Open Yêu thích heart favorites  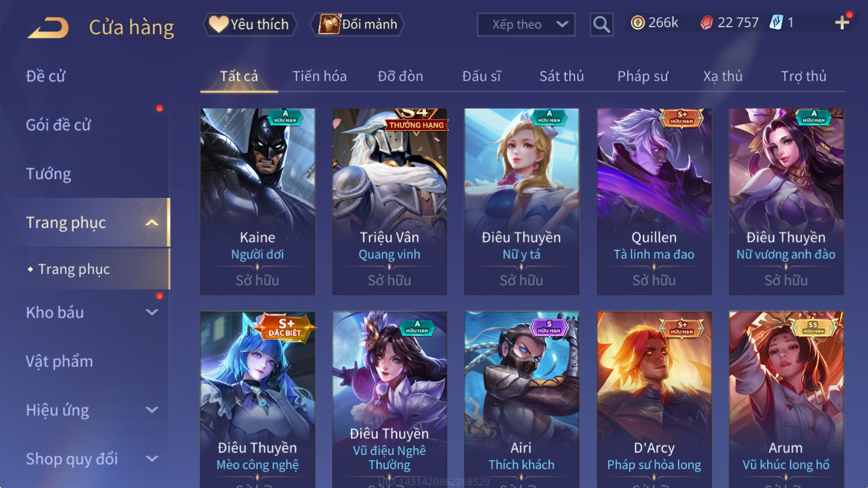click(250, 25)
